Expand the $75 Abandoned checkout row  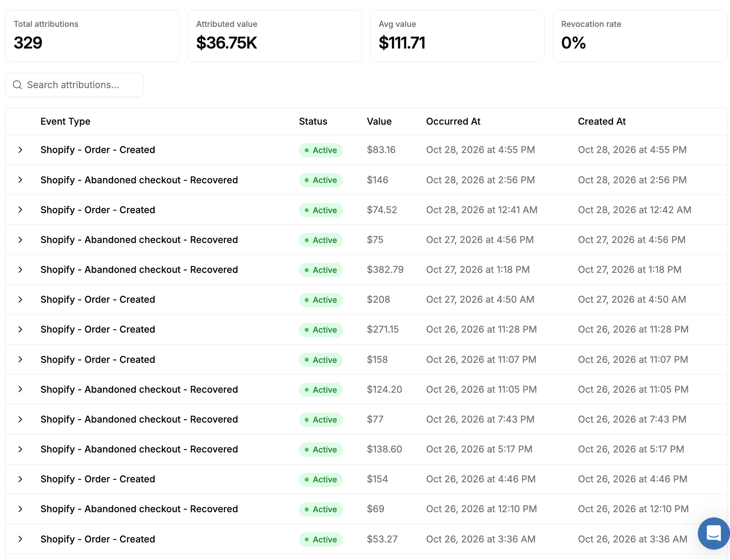(x=21, y=240)
